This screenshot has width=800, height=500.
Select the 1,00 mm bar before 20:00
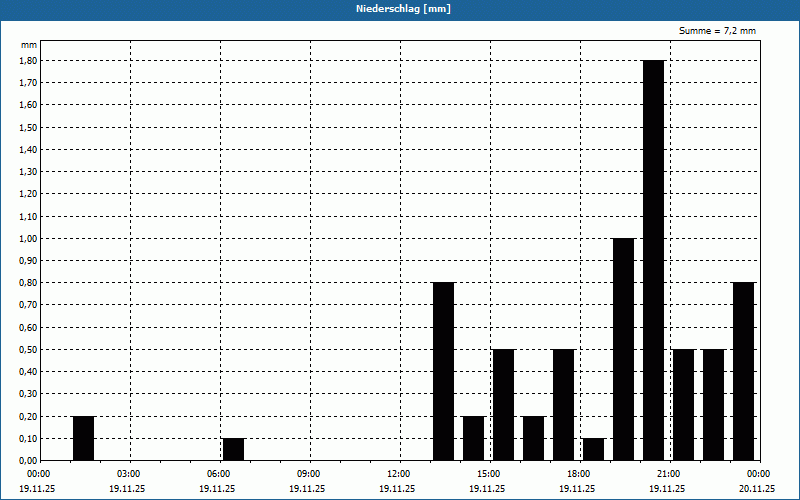pos(623,349)
